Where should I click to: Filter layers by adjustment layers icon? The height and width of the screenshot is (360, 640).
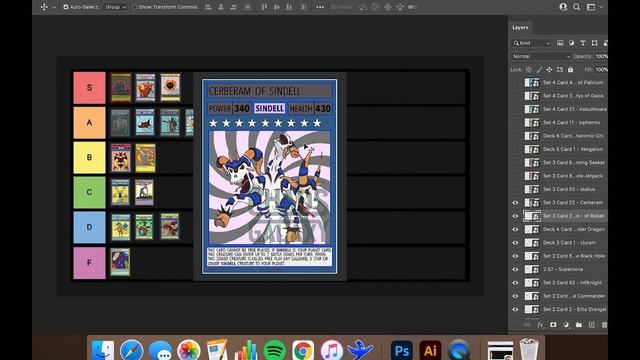571,43
